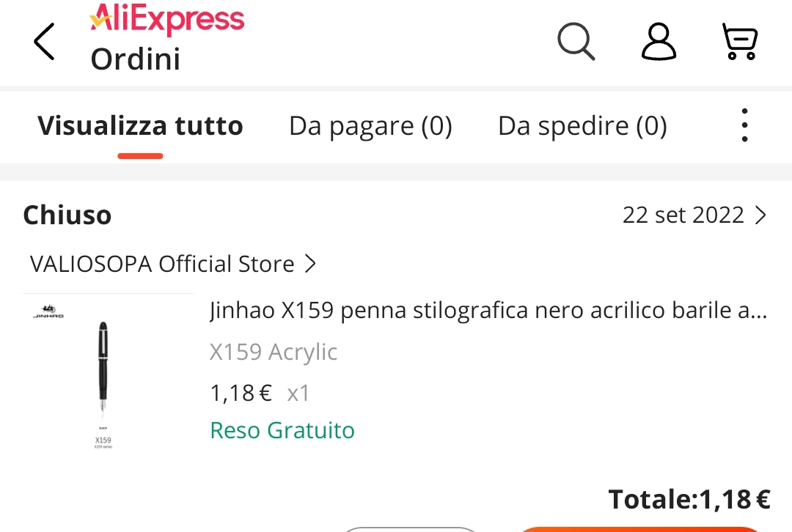This screenshot has width=792, height=532.
Task: Switch to the Da spedire (0) tab
Action: (582, 126)
